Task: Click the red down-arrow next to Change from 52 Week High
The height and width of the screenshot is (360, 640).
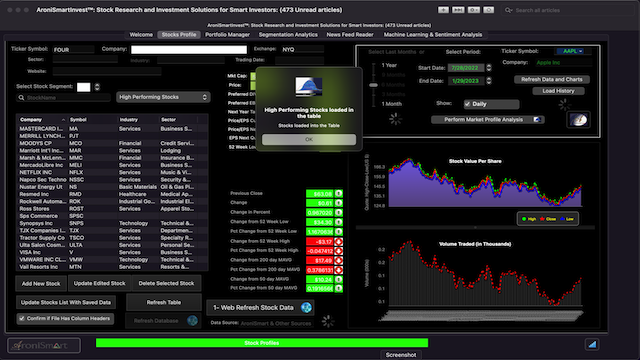Action: [339, 242]
